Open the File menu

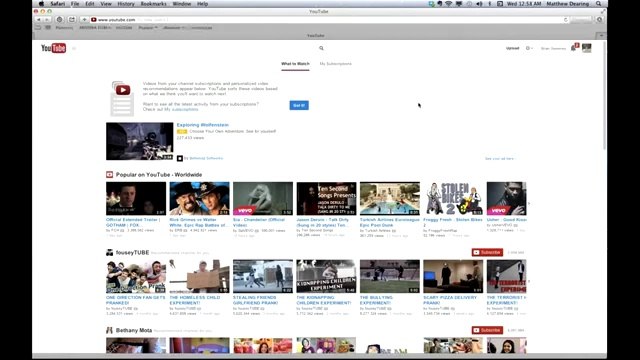tap(75, 4)
